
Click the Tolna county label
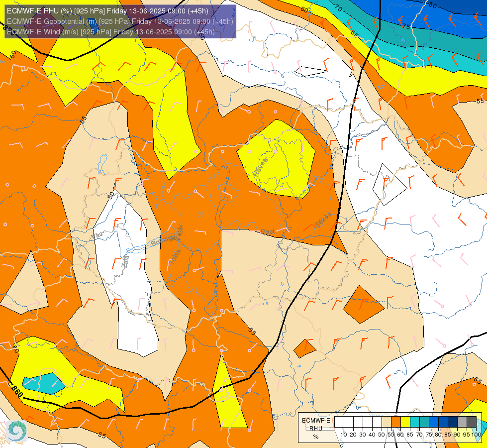[x=176, y=257]
